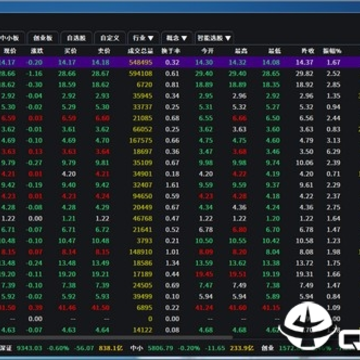Click the amplitude value 6.29
Viewport: 360px width, 360px height.
point(333,152)
